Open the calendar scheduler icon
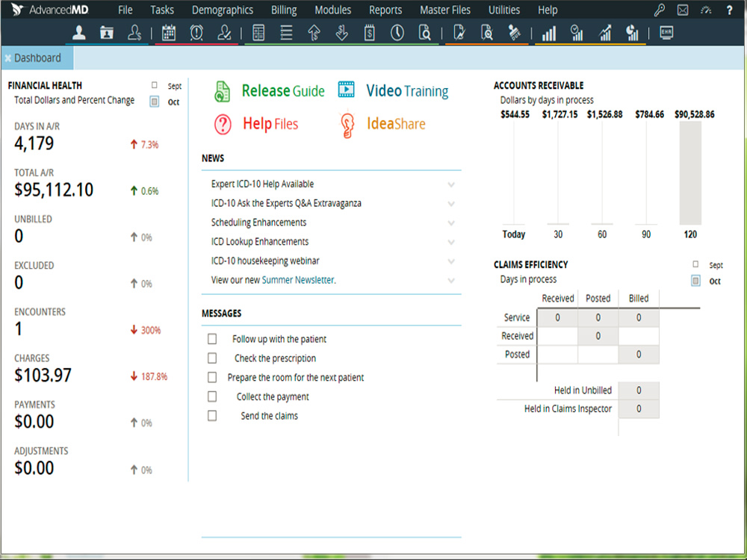The image size is (747, 560). pyautogui.click(x=169, y=33)
